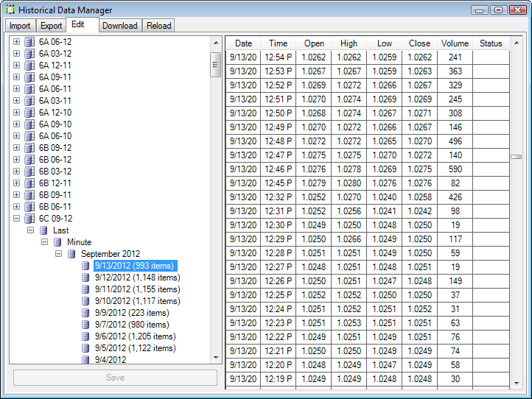This screenshot has height=399, width=532.
Task: Click the data grid scroll up arrow
Action: point(517,43)
